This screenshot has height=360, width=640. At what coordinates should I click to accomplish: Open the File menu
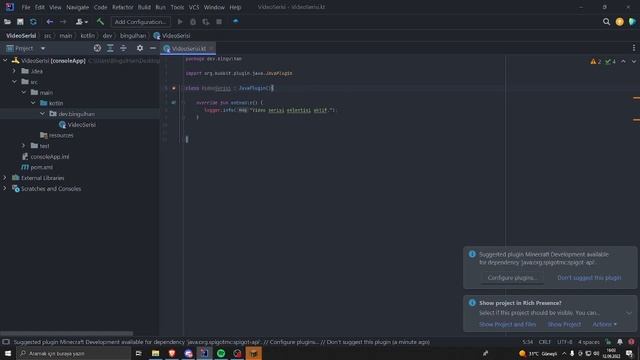tap(26, 7)
